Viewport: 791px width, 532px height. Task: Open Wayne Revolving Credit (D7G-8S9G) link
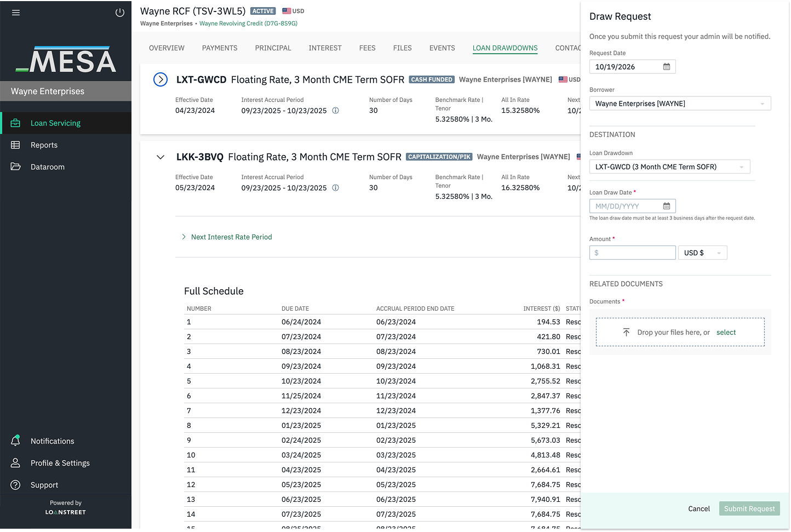[248, 24]
